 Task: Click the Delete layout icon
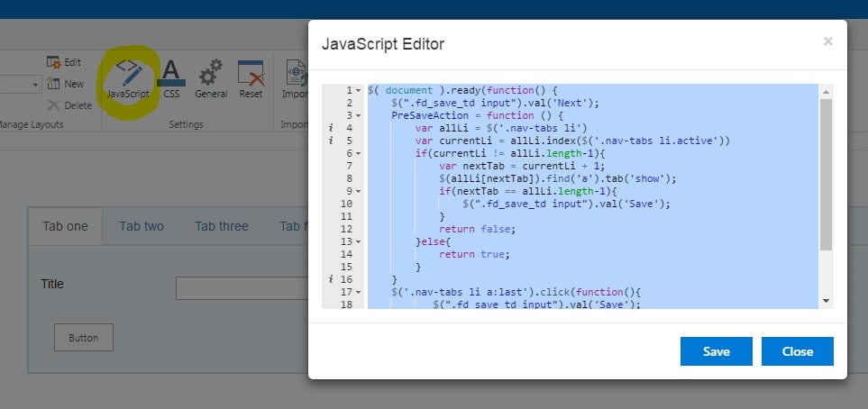[69, 105]
